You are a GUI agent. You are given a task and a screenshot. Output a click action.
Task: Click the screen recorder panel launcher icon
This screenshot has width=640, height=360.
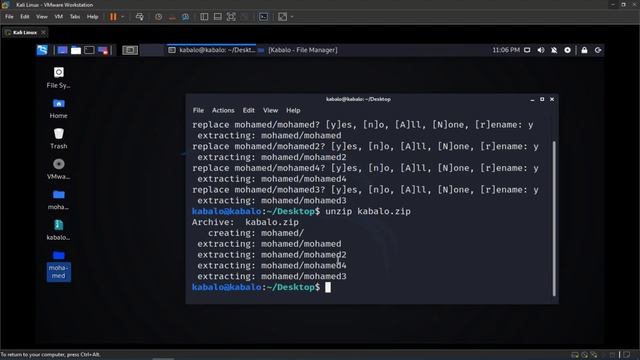[103, 50]
